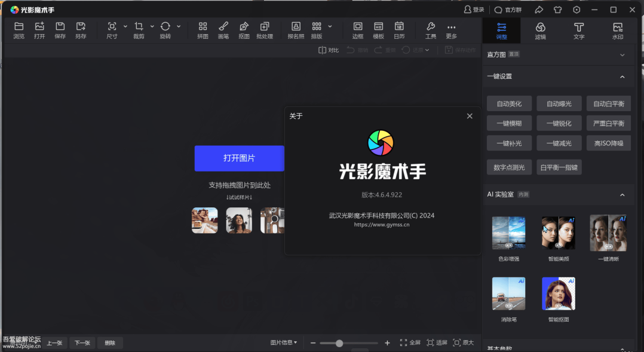
Task: Switch to the 文字 text tab
Action: click(579, 30)
